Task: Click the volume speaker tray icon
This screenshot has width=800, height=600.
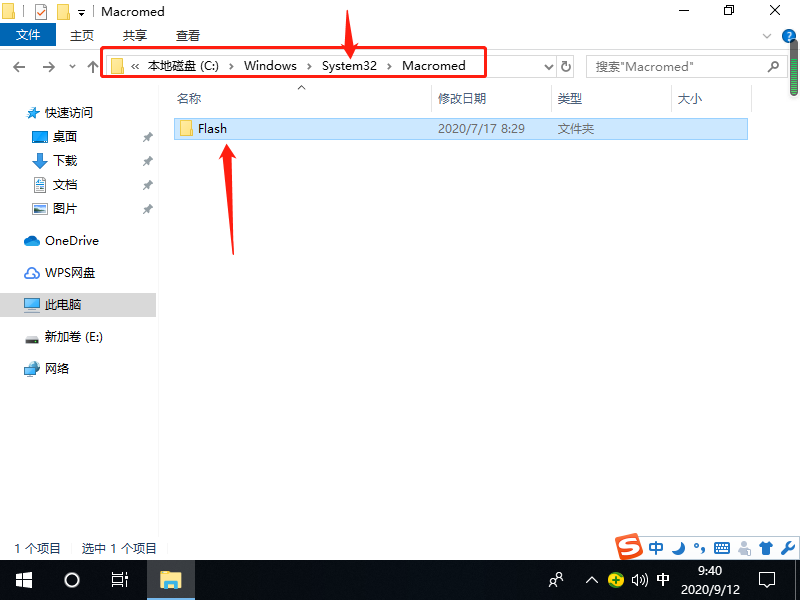Action: click(640, 580)
